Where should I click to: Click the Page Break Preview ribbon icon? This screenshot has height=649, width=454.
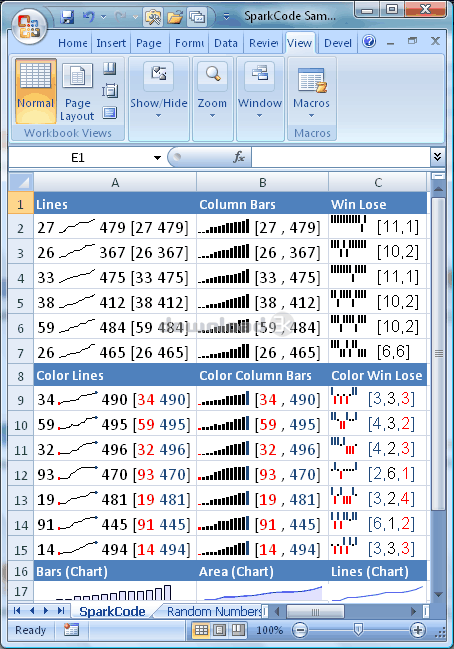tap(110, 68)
